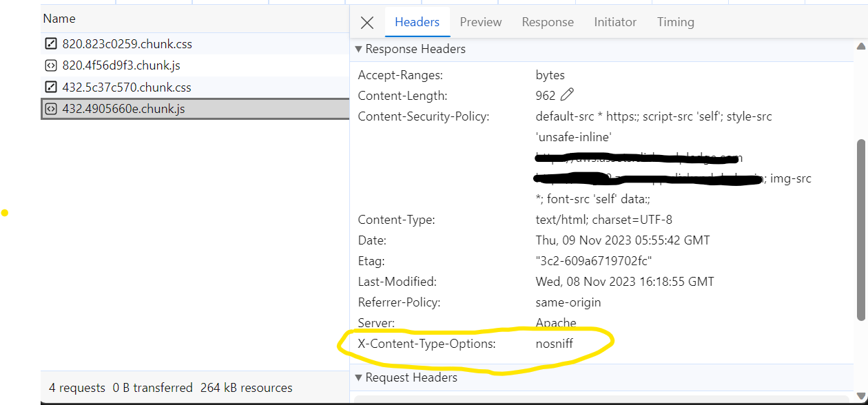The width and height of the screenshot is (868, 405).
Task: Click stylesheet icon for 820.823c0259.chunk.css
Action: coord(50,44)
